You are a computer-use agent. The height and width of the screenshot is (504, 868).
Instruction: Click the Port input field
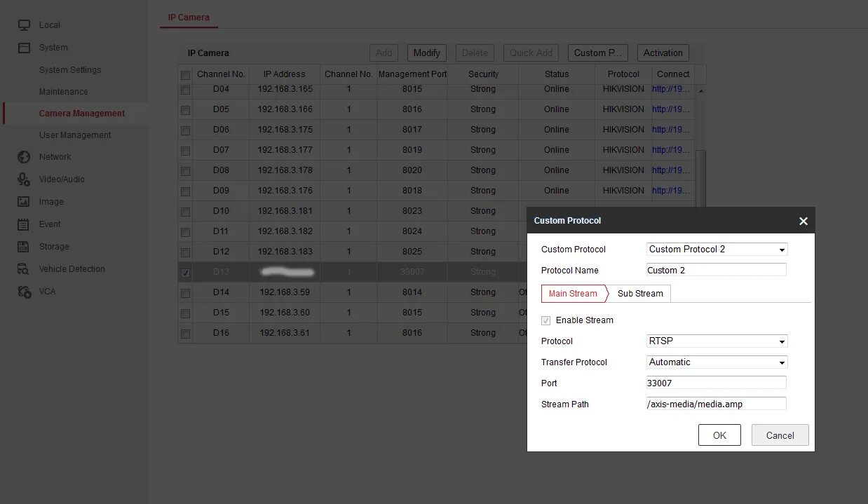(716, 383)
